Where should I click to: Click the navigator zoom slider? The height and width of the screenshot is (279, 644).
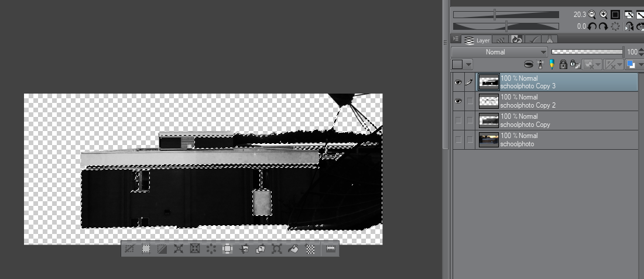(x=506, y=15)
